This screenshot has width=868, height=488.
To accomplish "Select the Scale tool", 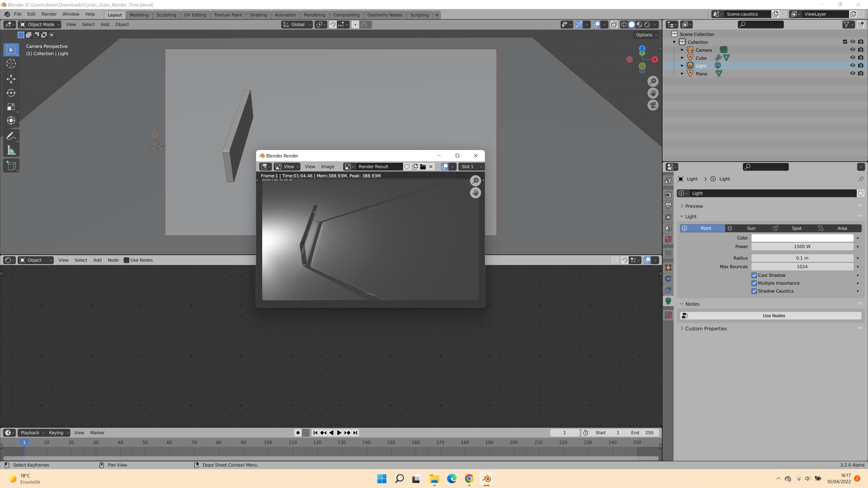I will (x=11, y=107).
